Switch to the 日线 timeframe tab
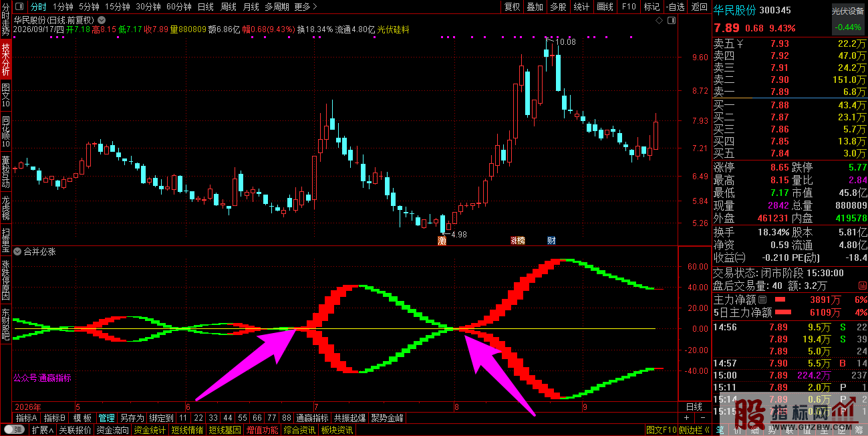 [205, 7]
